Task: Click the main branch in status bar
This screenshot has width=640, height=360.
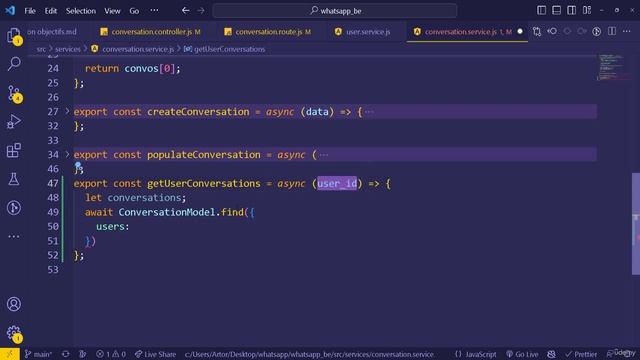Action: click(x=38, y=354)
